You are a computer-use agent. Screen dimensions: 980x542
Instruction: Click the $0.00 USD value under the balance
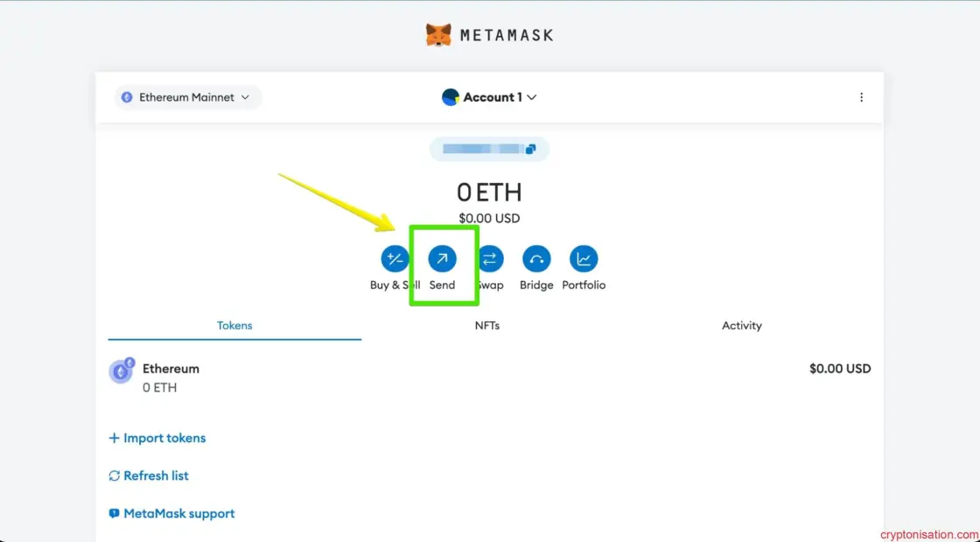click(489, 219)
